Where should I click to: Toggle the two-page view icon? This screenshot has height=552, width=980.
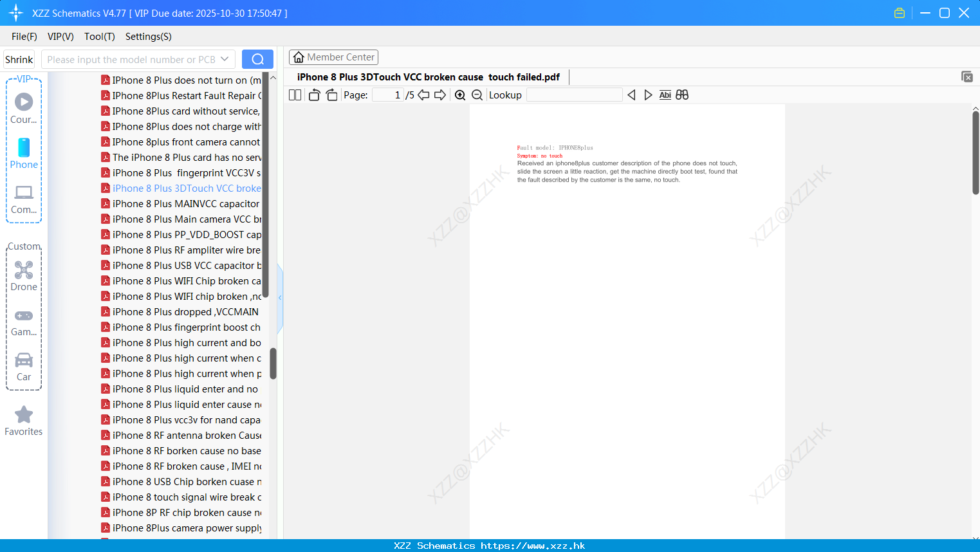[295, 95]
